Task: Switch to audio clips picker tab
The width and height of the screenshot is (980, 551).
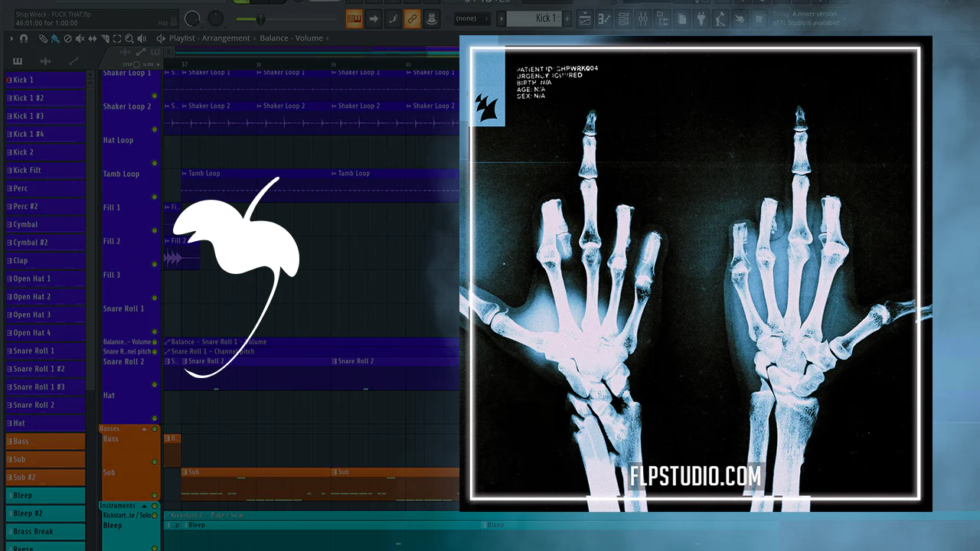Action: tap(45, 61)
